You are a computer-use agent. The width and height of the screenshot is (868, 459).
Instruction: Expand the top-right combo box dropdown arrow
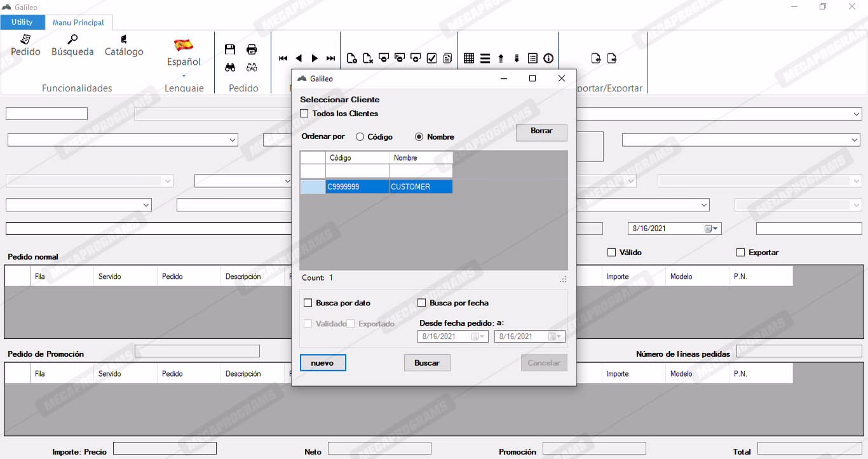[857, 114]
